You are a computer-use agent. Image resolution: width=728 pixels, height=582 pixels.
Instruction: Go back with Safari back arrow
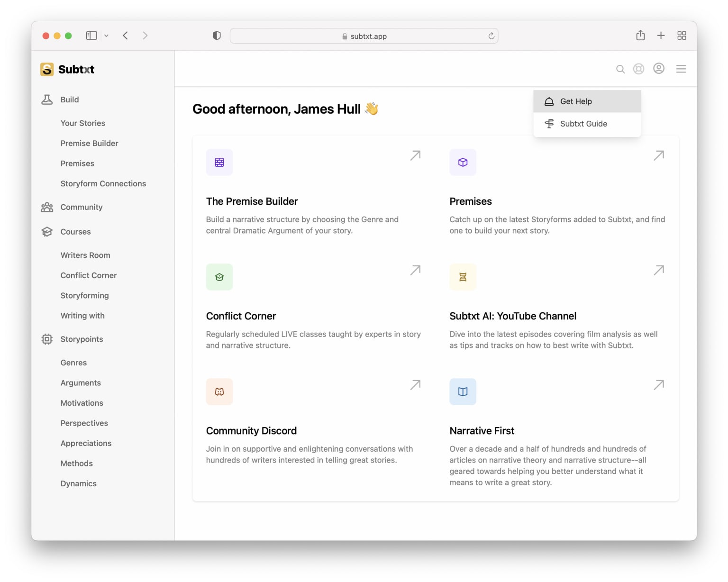(x=126, y=36)
